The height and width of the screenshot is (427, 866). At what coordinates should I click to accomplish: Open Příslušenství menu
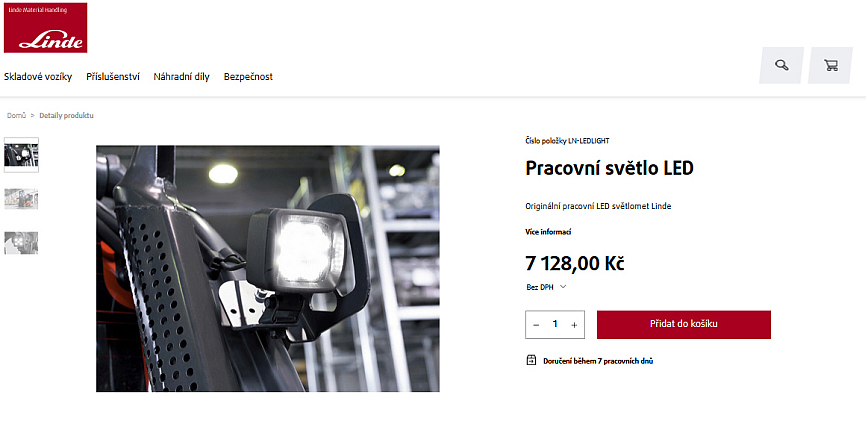pos(113,77)
